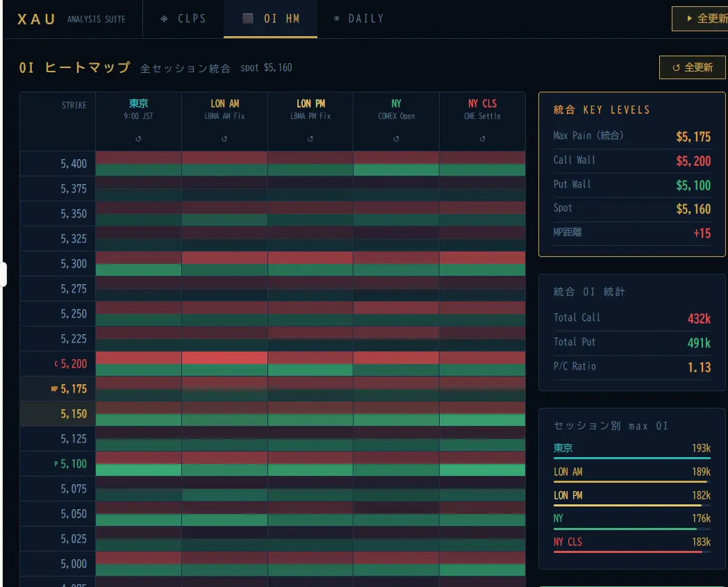Select the highlighted 5,150 strike label

[74, 414]
